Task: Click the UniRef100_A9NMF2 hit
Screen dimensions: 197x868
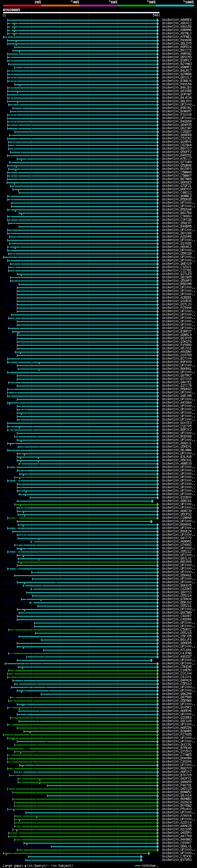Action: (x=177, y=67)
